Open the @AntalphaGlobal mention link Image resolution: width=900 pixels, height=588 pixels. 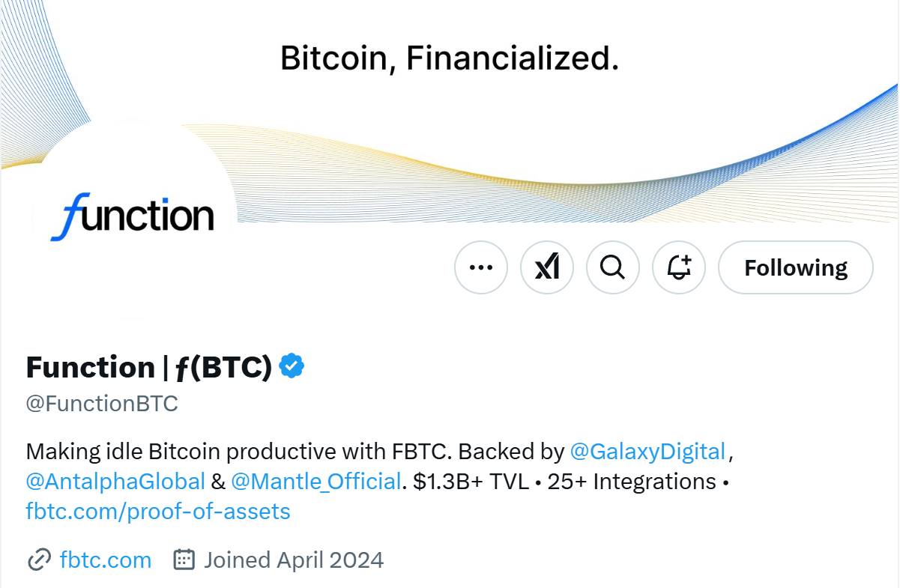pos(115,481)
